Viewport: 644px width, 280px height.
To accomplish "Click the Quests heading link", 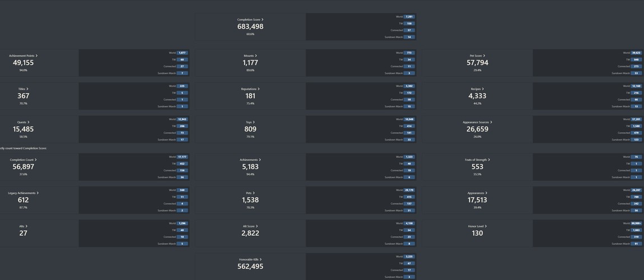I will (x=24, y=122).
